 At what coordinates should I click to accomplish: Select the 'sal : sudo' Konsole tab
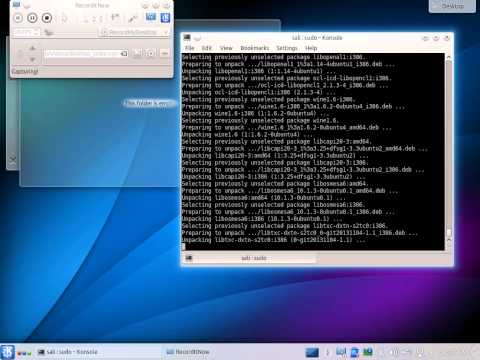pyautogui.click(x=250, y=258)
